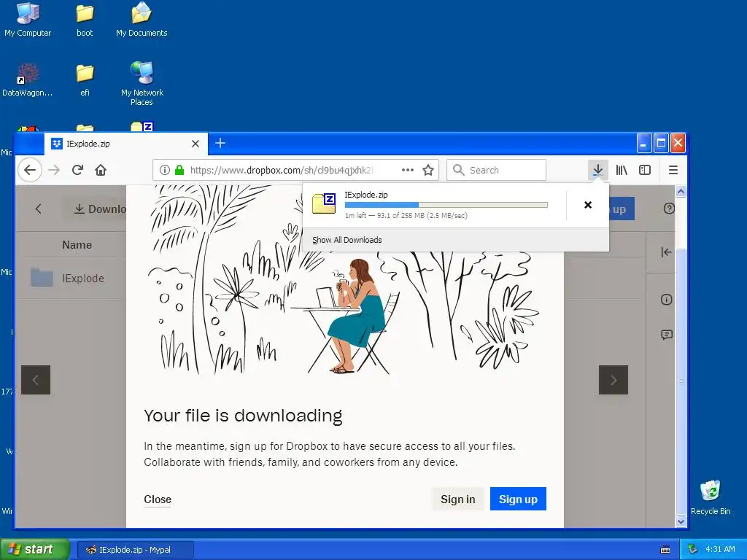Close the downloading dialog
Screen dimensions: 747x560
158,499
